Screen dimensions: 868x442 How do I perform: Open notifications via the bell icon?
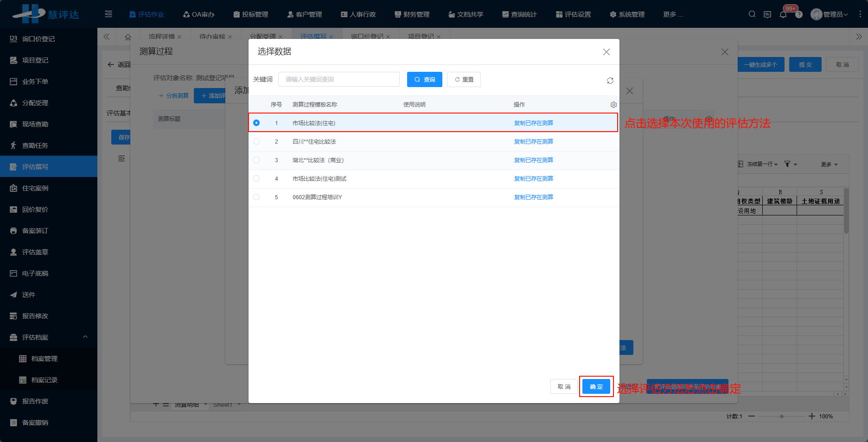pyautogui.click(x=783, y=14)
